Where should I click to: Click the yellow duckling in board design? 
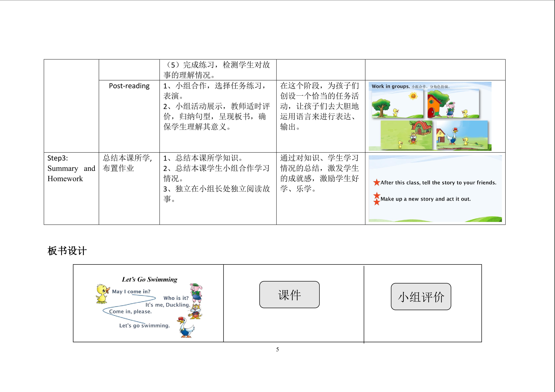(x=103, y=294)
